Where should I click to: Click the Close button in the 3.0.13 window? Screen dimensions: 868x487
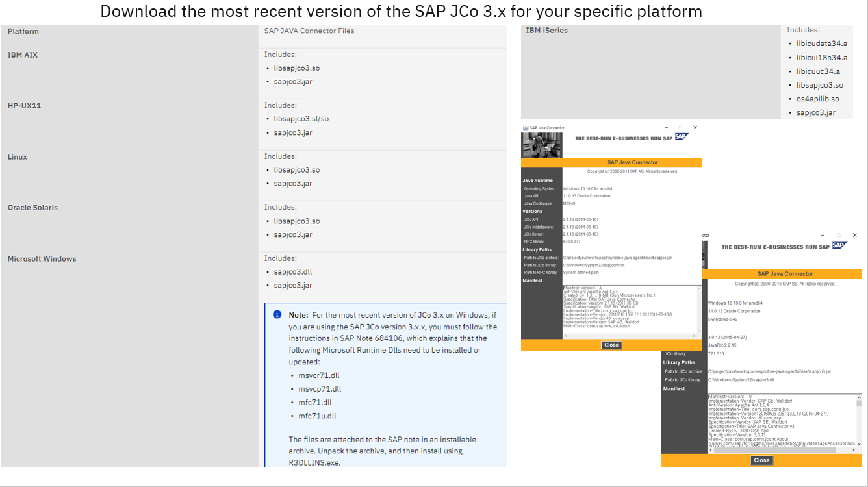click(x=761, y=460)
